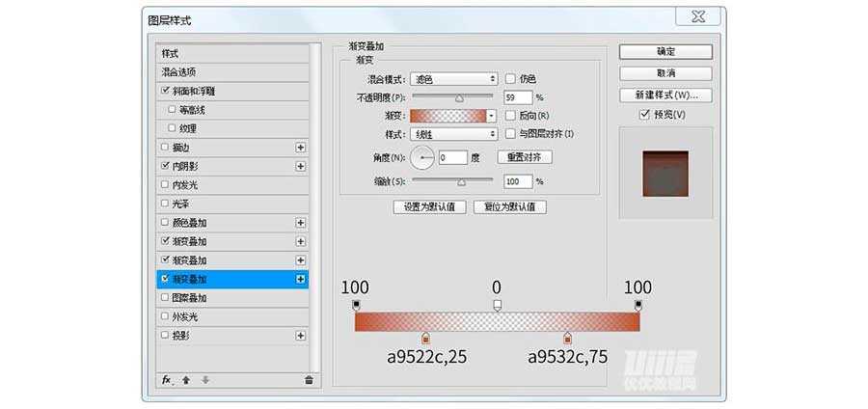The height and width of the screenshot is (409, 868).
Task: Expand the 样式 gradient style dropdown
Action: tap(453, 134)
